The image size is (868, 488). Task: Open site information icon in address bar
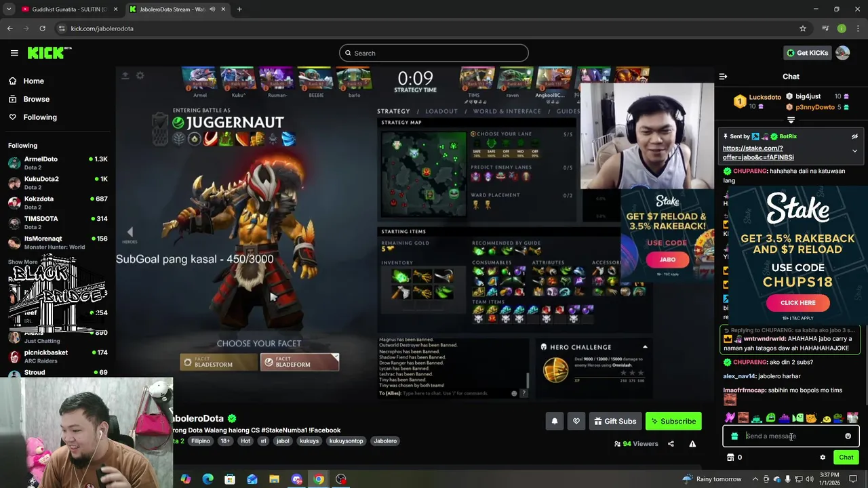point(62,28)
